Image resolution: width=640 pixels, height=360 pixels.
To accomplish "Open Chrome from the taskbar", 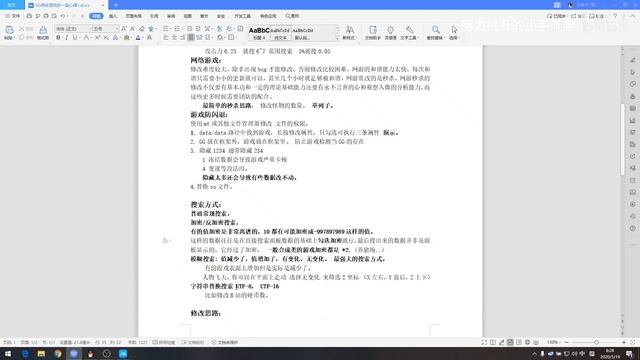I will (x=58, y=353).
